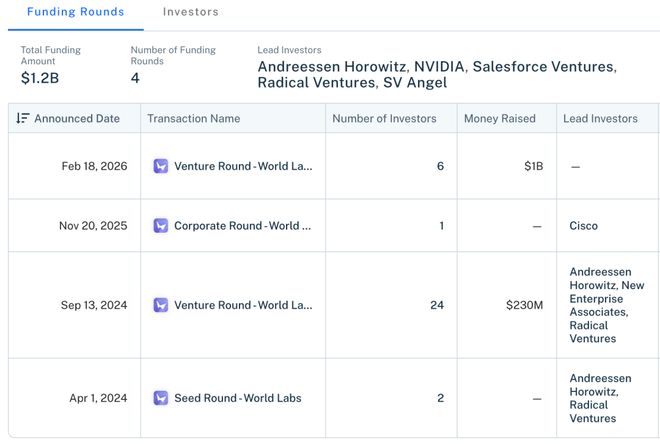
Task: Select the Funding Rounds tab
Action: [x=76, y=12]
